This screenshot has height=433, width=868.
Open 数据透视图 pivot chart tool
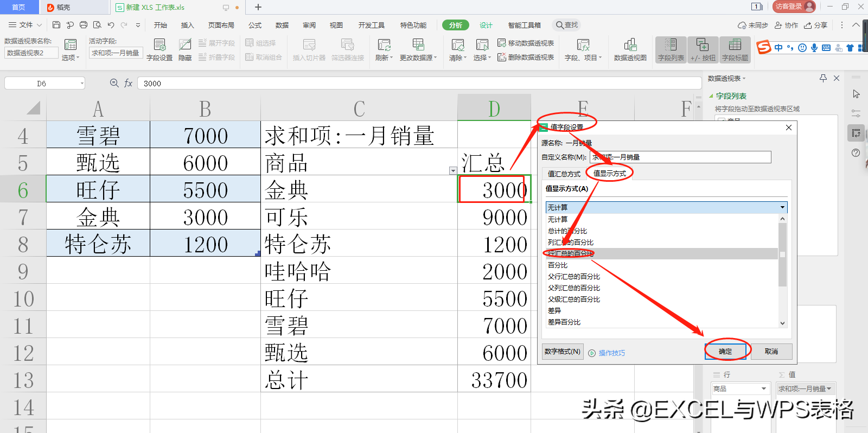point(630,50)
